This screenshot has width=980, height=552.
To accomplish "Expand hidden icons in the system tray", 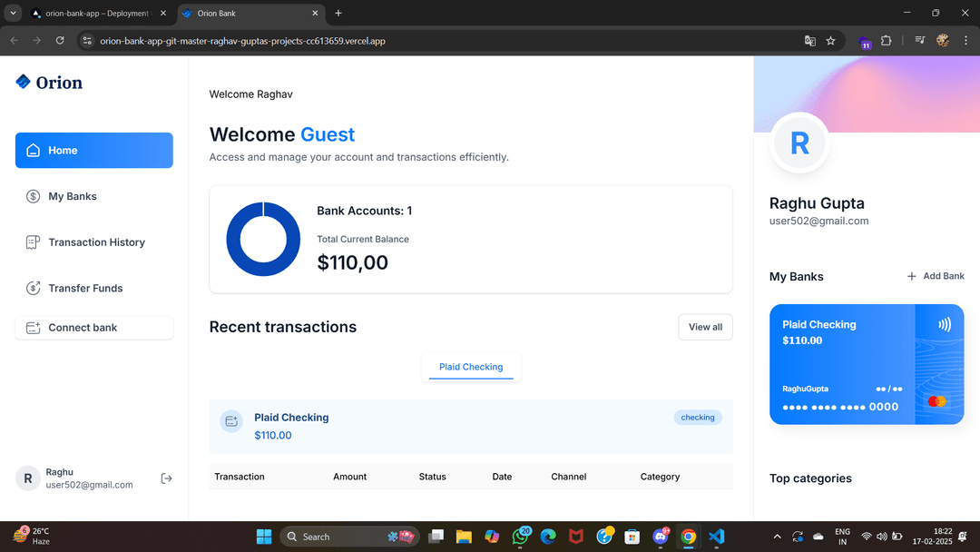I will tap(777, 537).
